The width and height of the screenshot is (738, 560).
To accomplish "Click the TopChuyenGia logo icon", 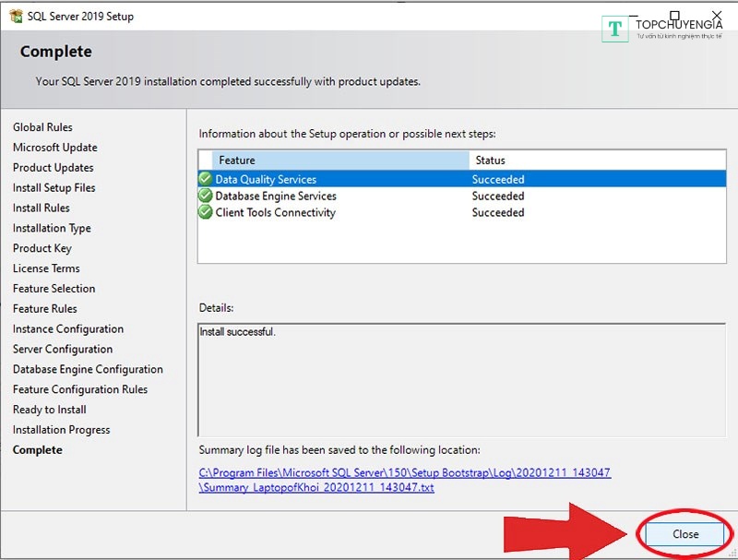I will coord(614,29).
